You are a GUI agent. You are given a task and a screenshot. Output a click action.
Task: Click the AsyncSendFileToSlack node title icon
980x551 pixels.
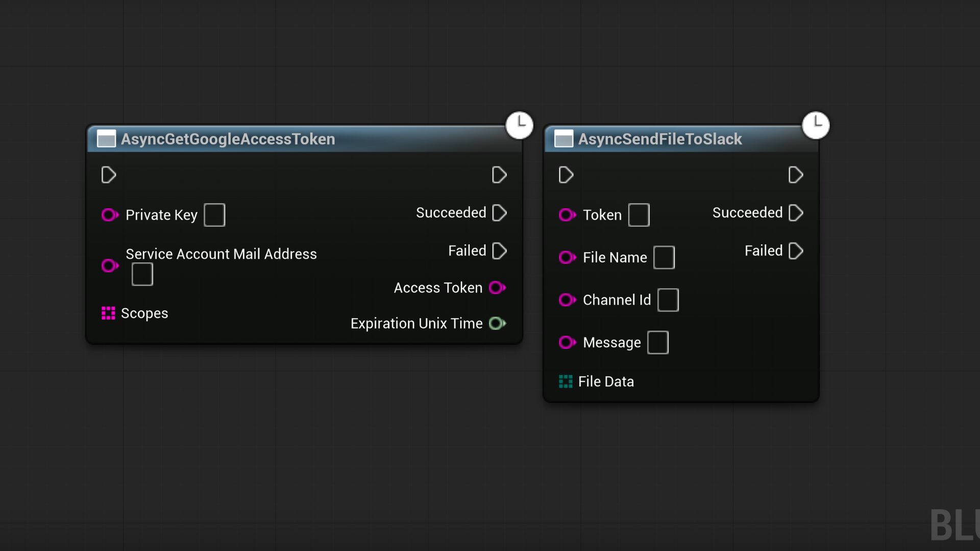(563, 139)
